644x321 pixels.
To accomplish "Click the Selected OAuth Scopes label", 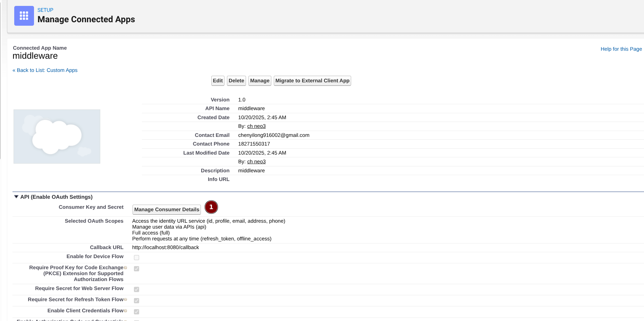I will tap(94, 221).
